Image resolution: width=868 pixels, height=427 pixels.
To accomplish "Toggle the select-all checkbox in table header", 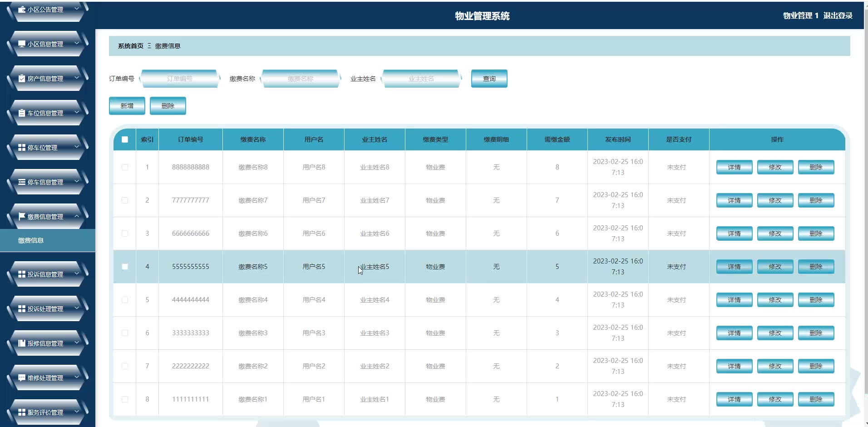I will (x=125, y=139).
